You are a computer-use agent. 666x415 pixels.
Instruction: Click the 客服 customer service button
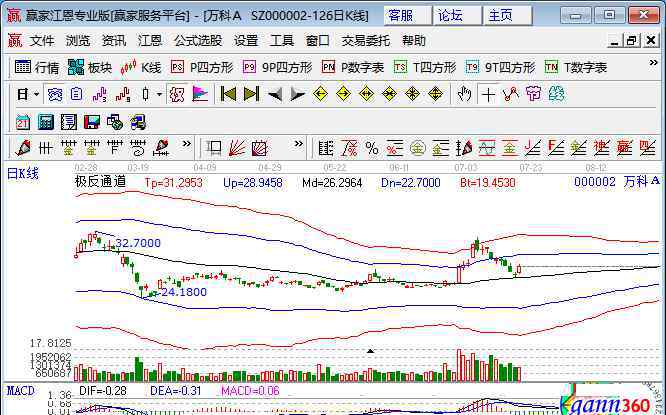point(408,16)
